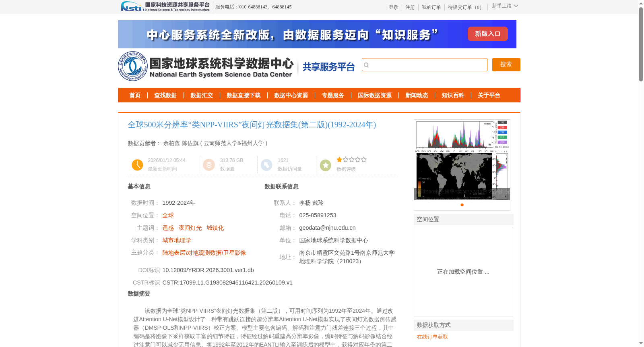Open the 专题服务 menu item

coord(333,96)
